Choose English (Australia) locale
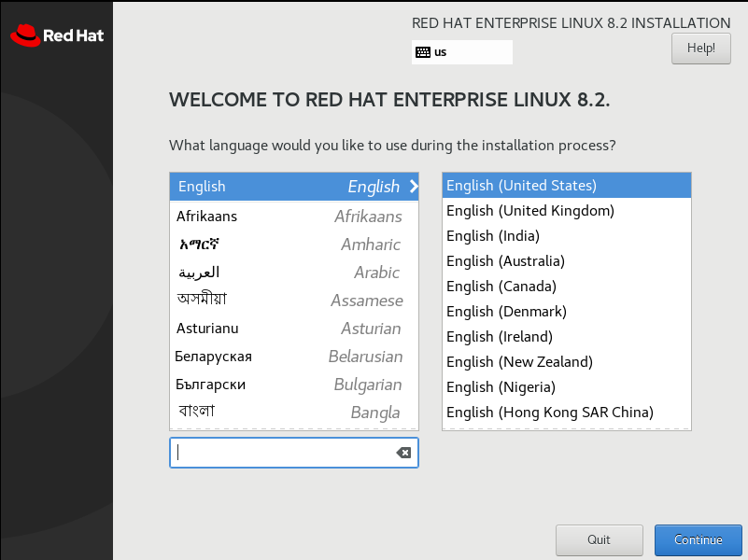Viewport: 748px width, 560px height. pos(567,261)
